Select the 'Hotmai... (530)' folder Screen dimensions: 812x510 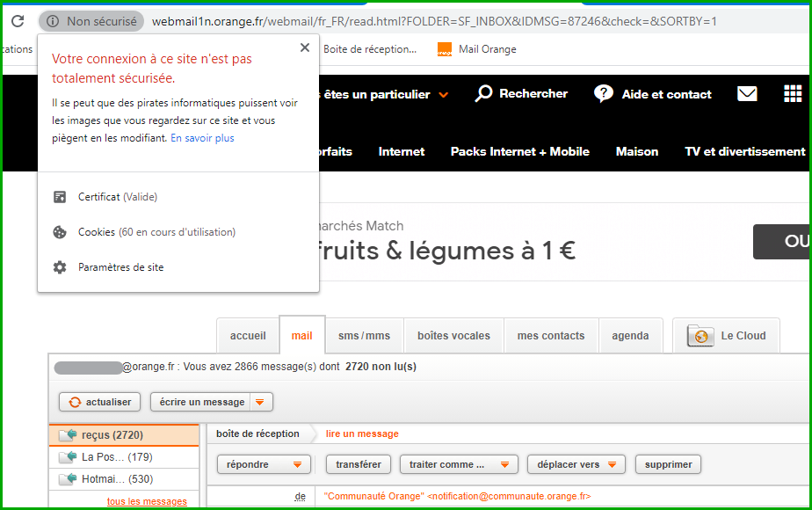pyautogui.click(x=124, y=479)
